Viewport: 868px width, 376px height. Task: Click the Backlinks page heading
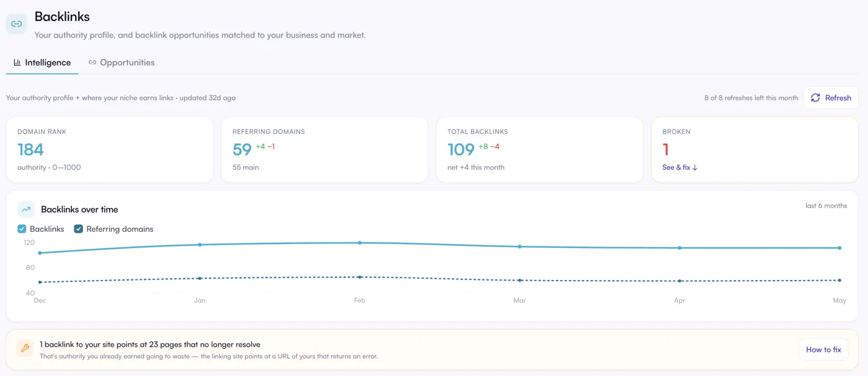click(x=62, y=17)
